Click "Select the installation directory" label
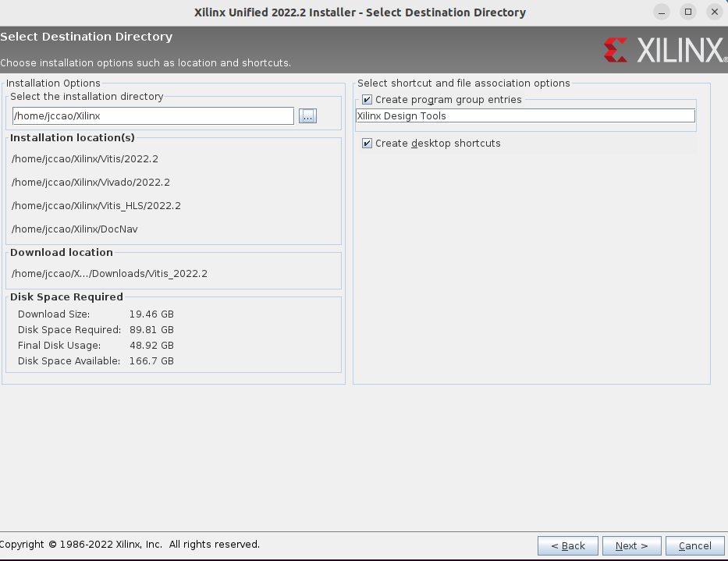The width and height of the screenshot is (728, 561). pyautogui.click(x=87, y=96)
